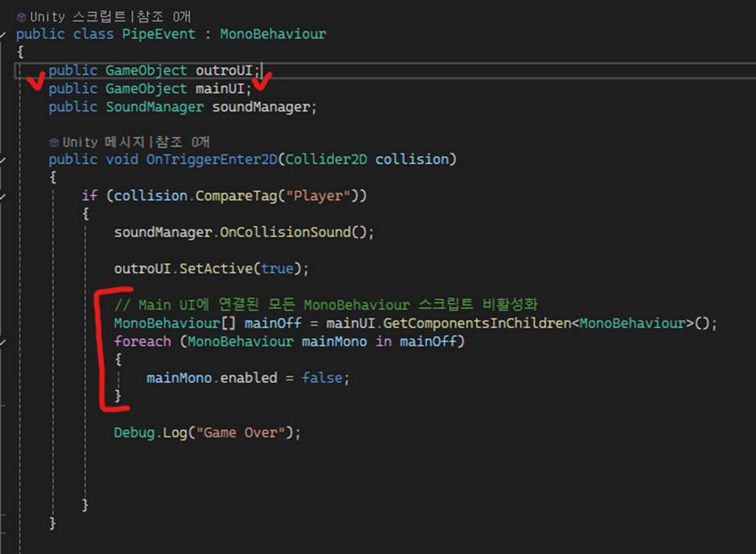Collapse the PipeEvent class outlining chevron
Image resolution: width=756 pixels, height=554 pixels.
(3, 35)
